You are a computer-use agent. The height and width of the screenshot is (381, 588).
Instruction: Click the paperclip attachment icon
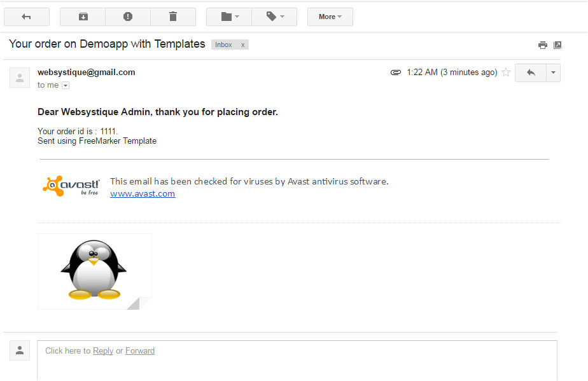(396, 73)
